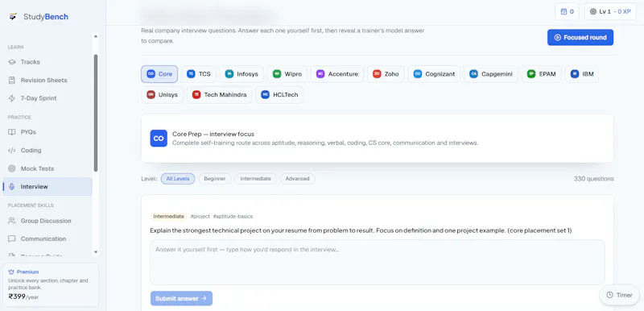Open Group Discussion in sidebar
The height and width of the screenshot is (311, 644).
click(47, 221)
